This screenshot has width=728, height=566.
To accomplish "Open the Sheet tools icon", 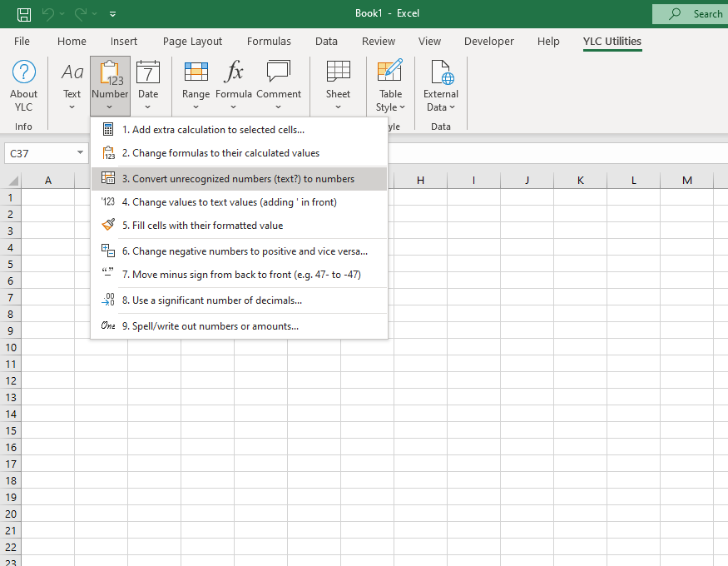I will [338, 86].
